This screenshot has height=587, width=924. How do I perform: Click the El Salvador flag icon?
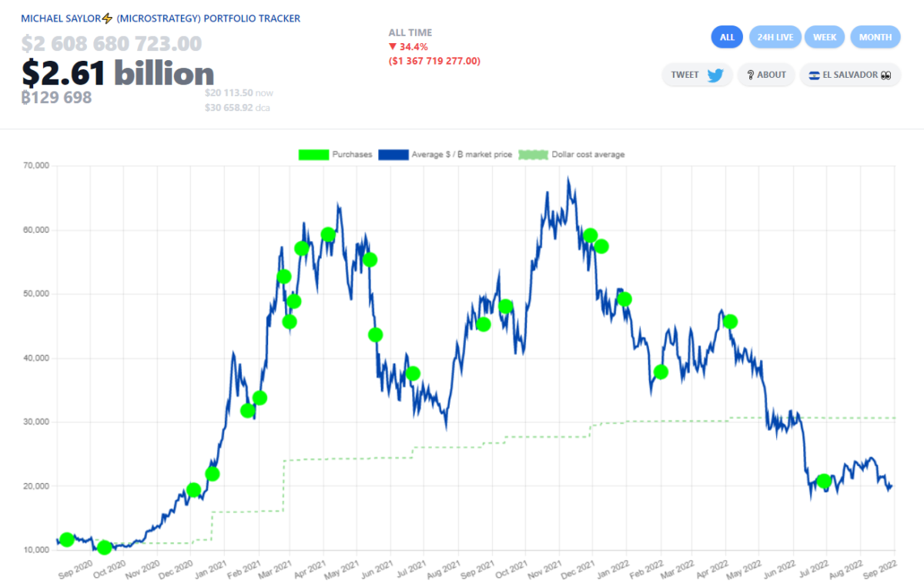(813, 75)
